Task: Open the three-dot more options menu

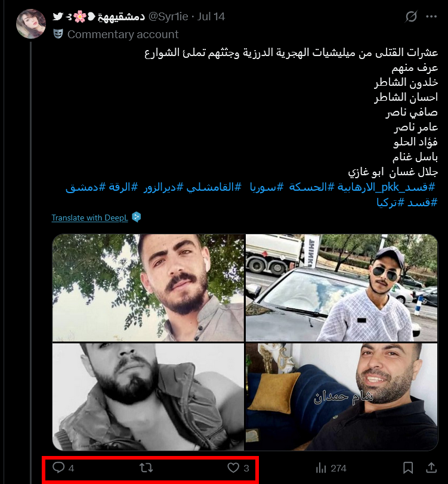Action: [x=431, y=17]
